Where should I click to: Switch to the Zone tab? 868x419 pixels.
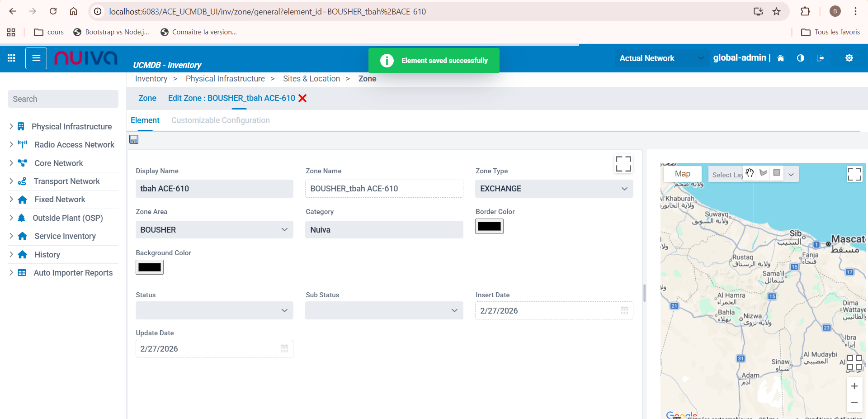pos(147,98)
